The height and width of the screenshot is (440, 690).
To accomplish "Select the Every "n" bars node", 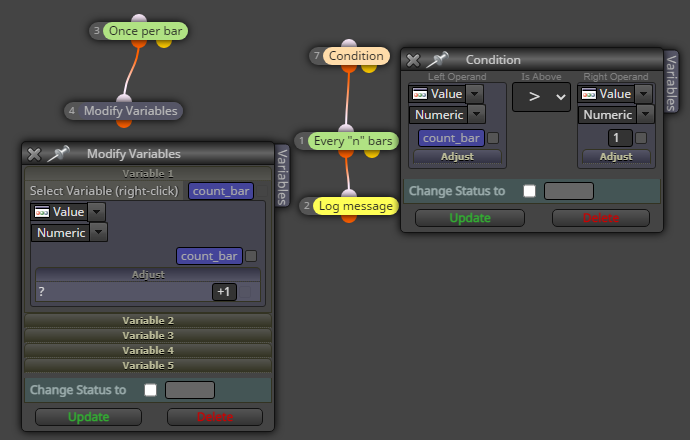I will [x=352, y=141].
